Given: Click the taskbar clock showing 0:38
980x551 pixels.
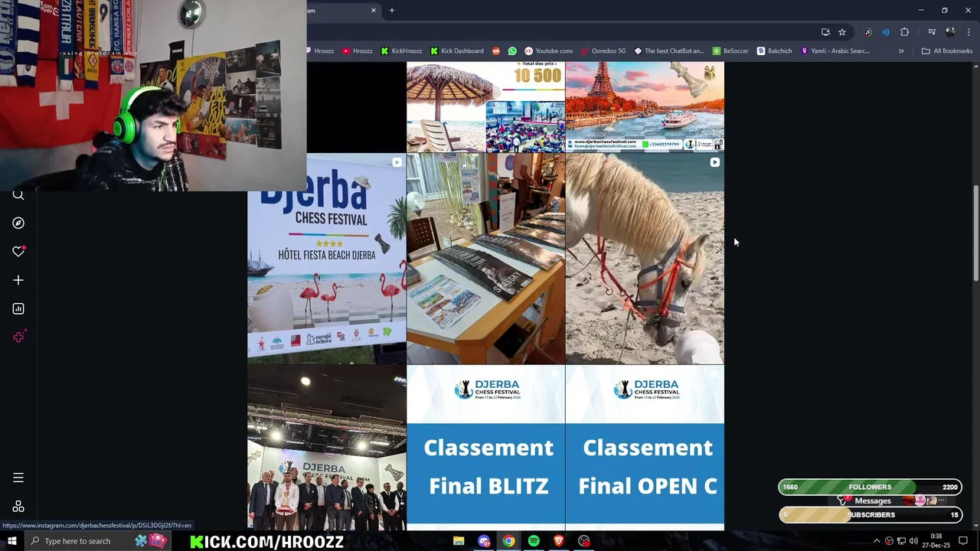Looking at the screenshot, I should point(936,541).
